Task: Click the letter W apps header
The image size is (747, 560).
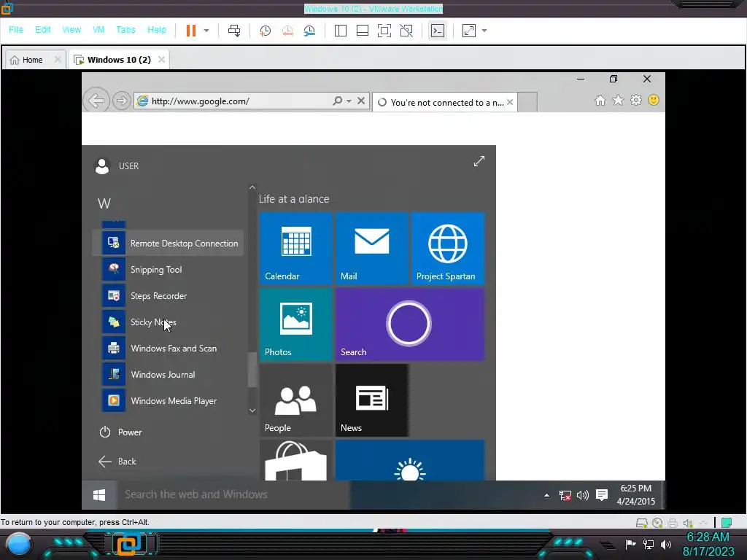Action: tap(104, 204)
